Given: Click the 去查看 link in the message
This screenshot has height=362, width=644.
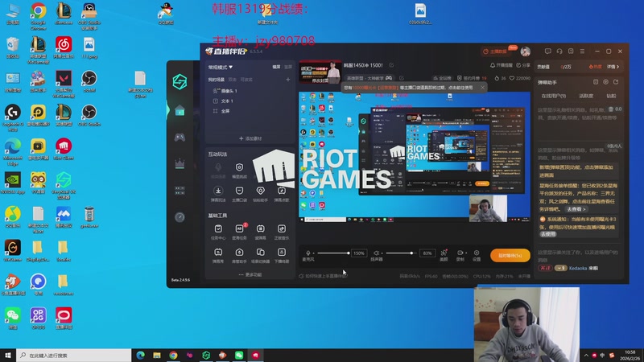Looking at the screenshot, I should tap(576, 209).
